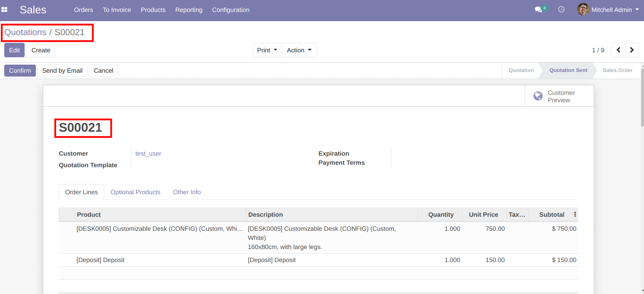Click the Confirm button
This screenshot has width=644, height=294.
point(20,71)
